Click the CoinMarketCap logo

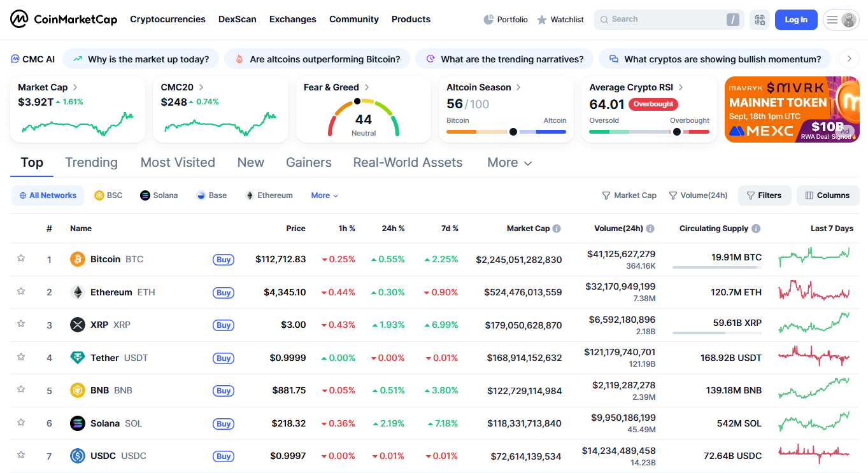[x=64, y=19]
